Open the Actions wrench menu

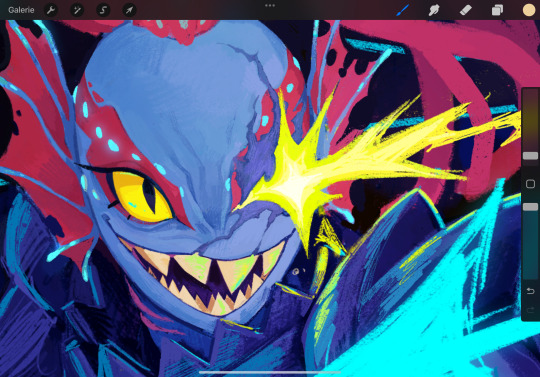pyautogui.click(x=51, y=10)
